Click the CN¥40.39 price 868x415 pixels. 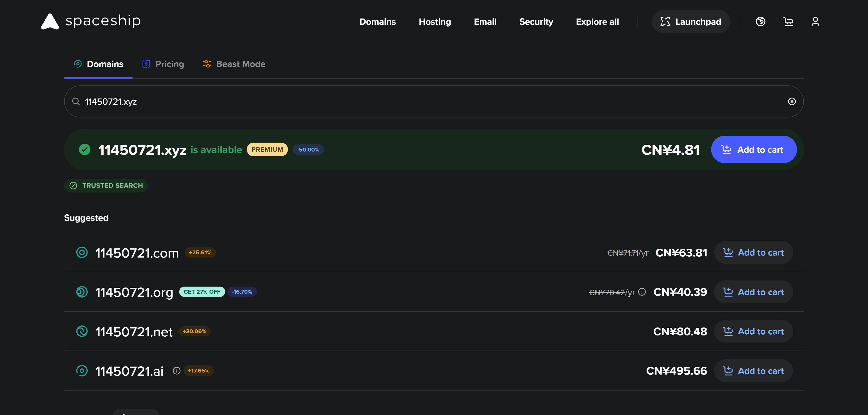pos(680,292)
